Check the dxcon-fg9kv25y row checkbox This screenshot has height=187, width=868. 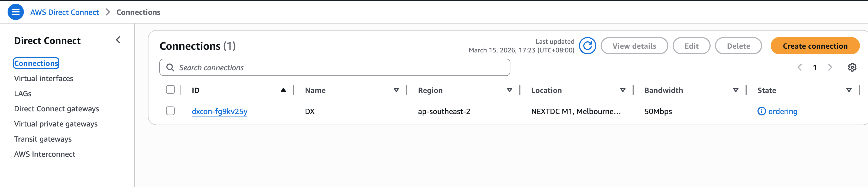coord(170,111)
